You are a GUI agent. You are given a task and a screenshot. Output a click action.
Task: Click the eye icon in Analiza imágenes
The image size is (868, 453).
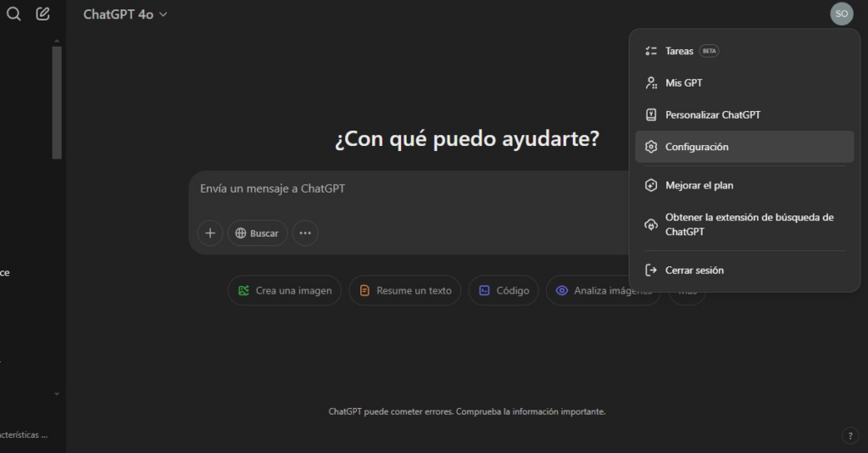point(562,291)
